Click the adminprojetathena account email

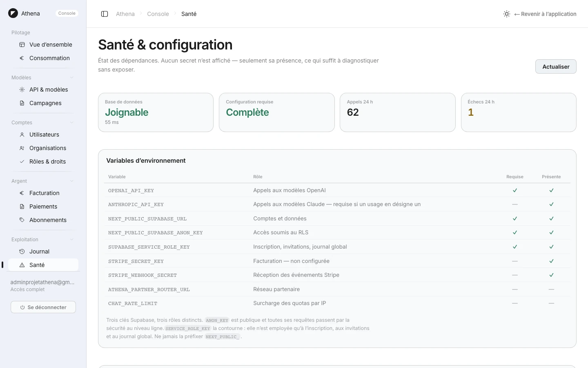click(x=42, y=282)
